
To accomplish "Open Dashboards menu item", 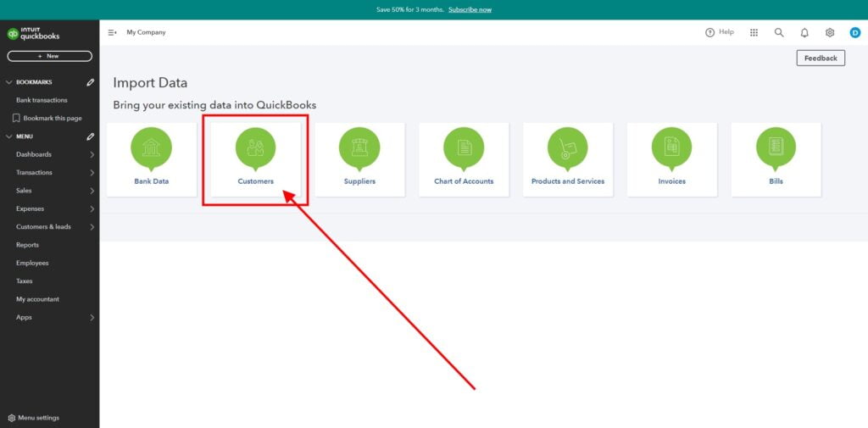I will pyautogui.click(x=34, y=154).
